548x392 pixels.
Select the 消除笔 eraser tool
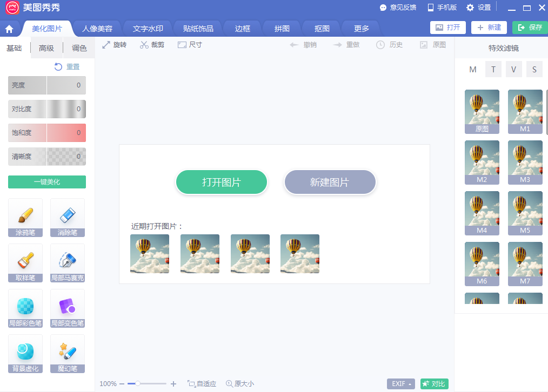point(68,218)
